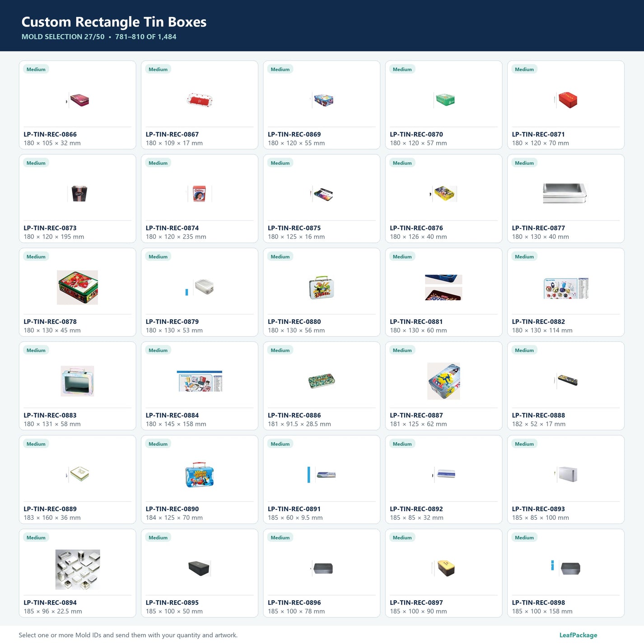644x644 pixels.
Task: View the LP-TIN-REC-0889 tin image
Action: 78,474
